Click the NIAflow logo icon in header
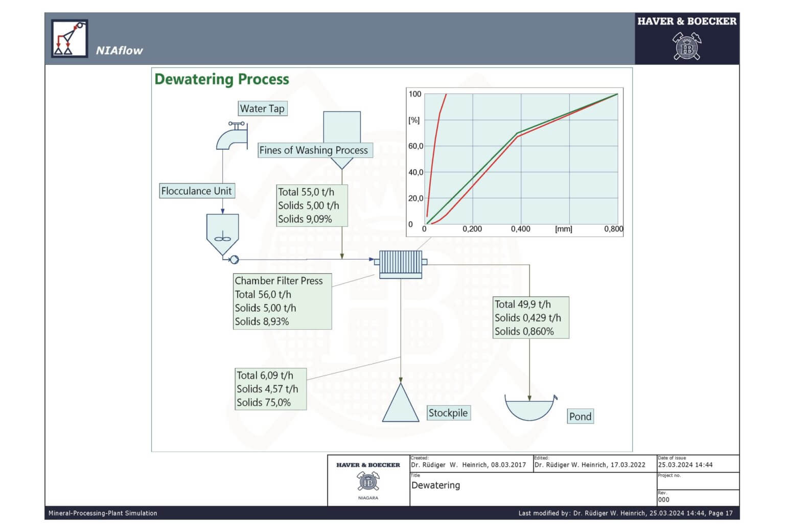This screenshot has height=532, width=785. tap(70, 38)
